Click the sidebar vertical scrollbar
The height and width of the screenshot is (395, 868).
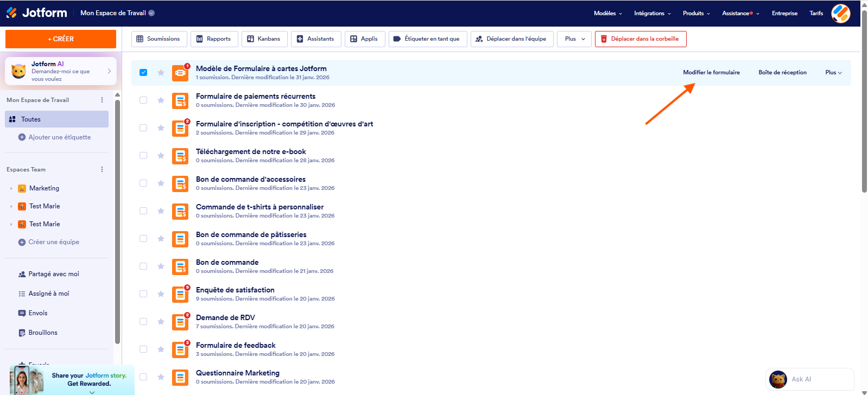coord(117,221)
